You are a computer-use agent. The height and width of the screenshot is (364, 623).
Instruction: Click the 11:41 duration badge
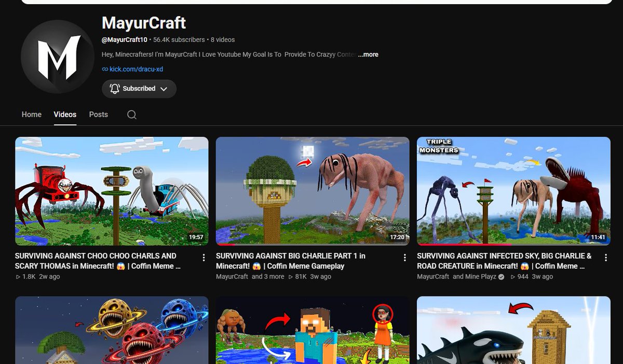tap(598, 237)
